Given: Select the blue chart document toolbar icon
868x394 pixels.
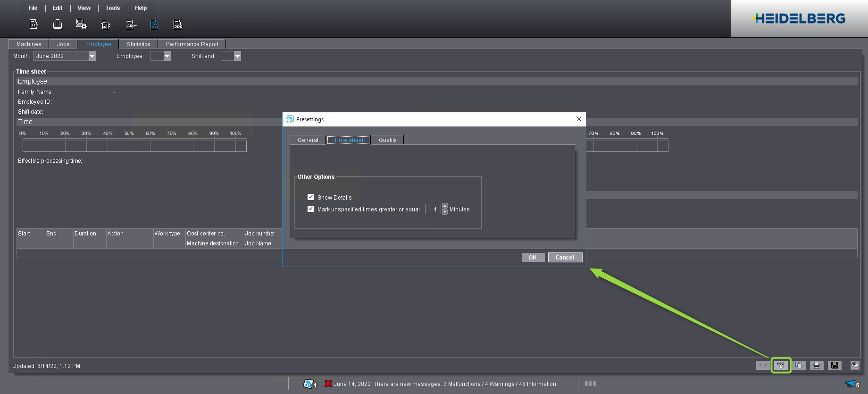Looking at the screenshot, I should click(154, 25).
